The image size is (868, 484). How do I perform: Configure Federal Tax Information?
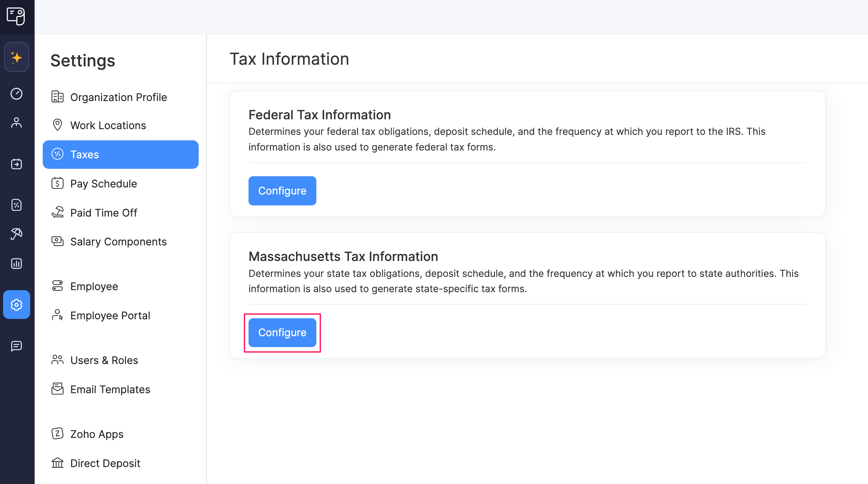tap(282, 191)
